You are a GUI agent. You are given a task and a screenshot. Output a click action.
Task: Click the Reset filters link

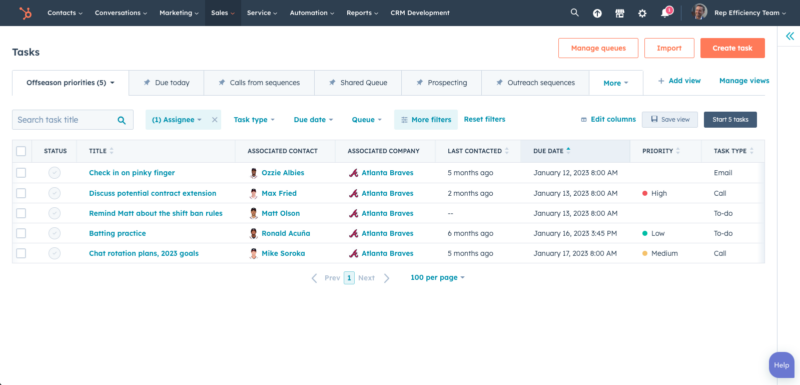tap(484, 119)
